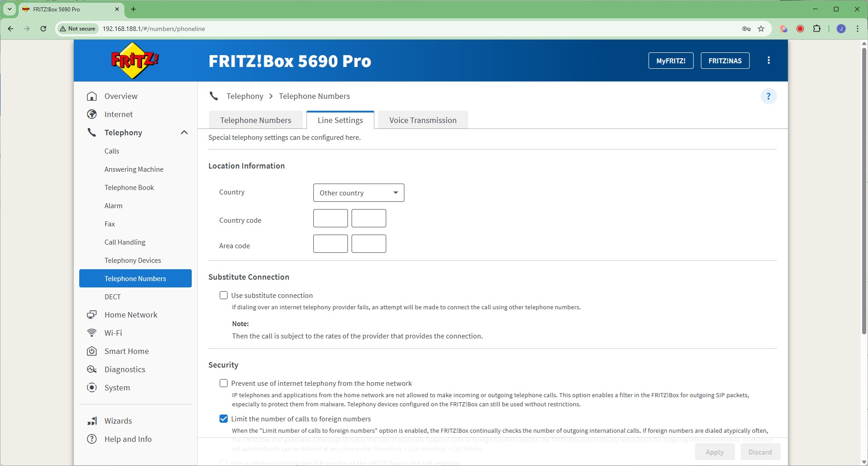The height and width of the screenshot is (466, 868).
Task: Open the help question mark icon
Action: (769, 96)
